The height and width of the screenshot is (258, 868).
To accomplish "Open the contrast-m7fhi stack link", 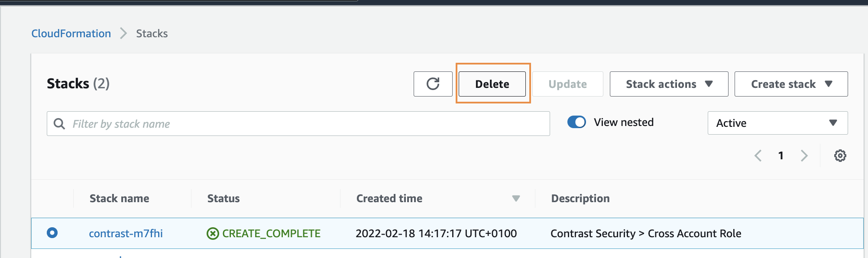I will tap(126, 234).
